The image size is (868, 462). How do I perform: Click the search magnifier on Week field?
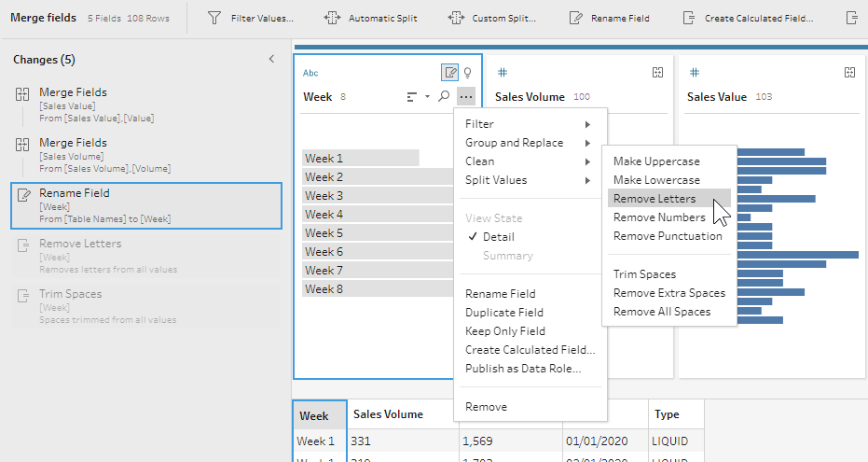point(444,96)
